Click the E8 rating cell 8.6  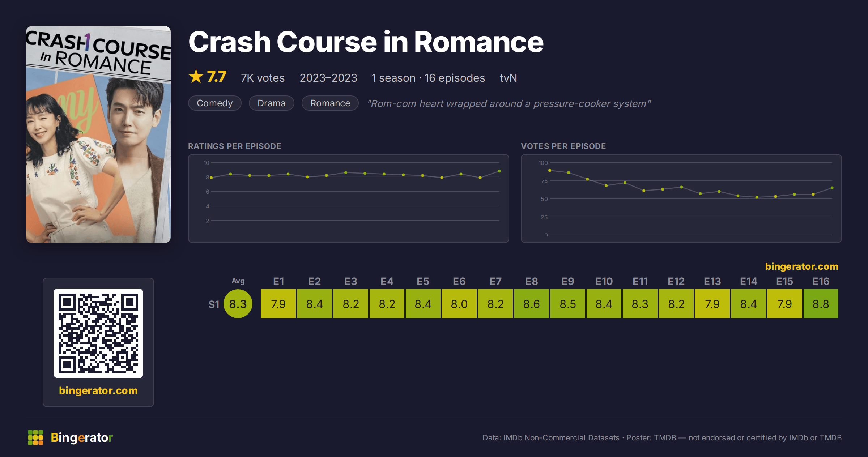(532, 304)
